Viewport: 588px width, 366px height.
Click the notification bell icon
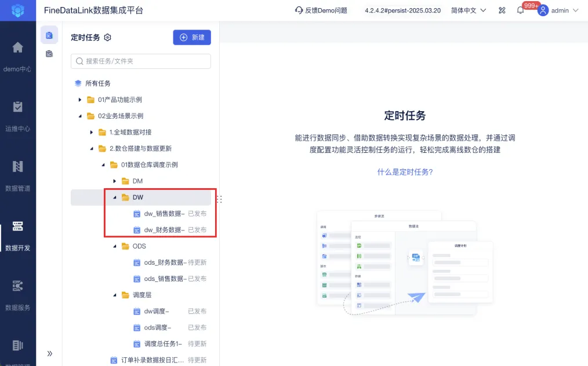520,10
